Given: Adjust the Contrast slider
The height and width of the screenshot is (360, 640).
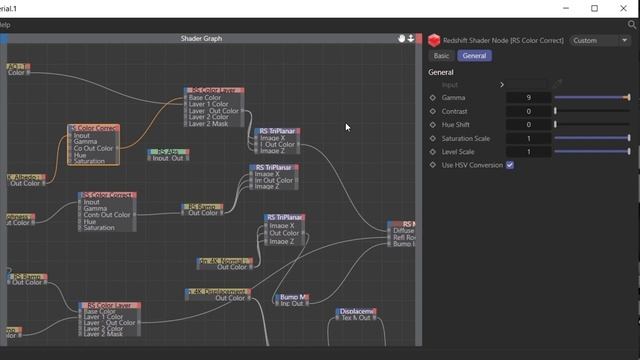Looking at the screenshot, I should pyautogui.click(x=592, y=111).
